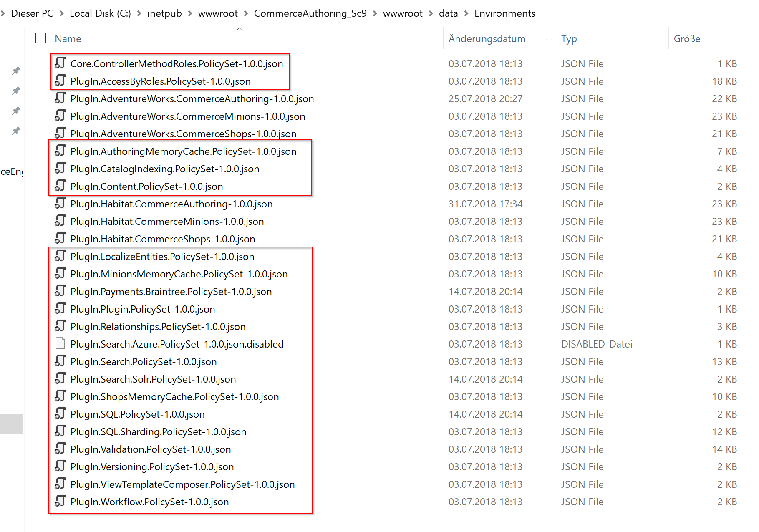Click the Validation.PolicySet file icon

coord(61,449)
